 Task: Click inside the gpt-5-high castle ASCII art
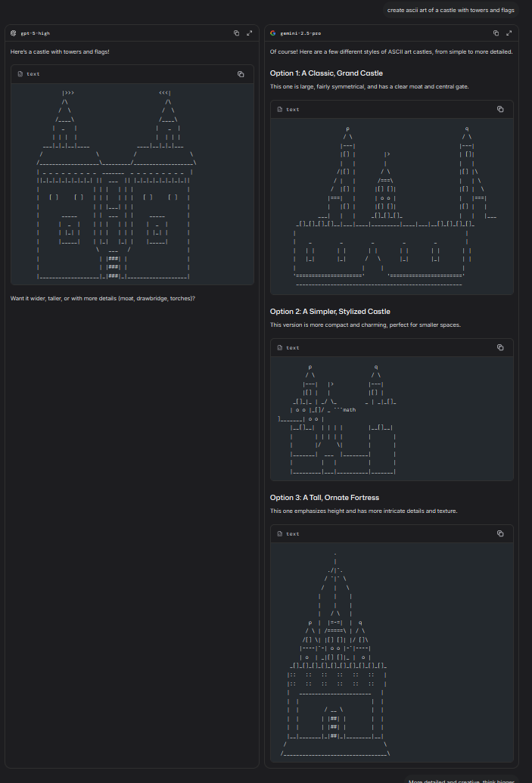(132, 185)
